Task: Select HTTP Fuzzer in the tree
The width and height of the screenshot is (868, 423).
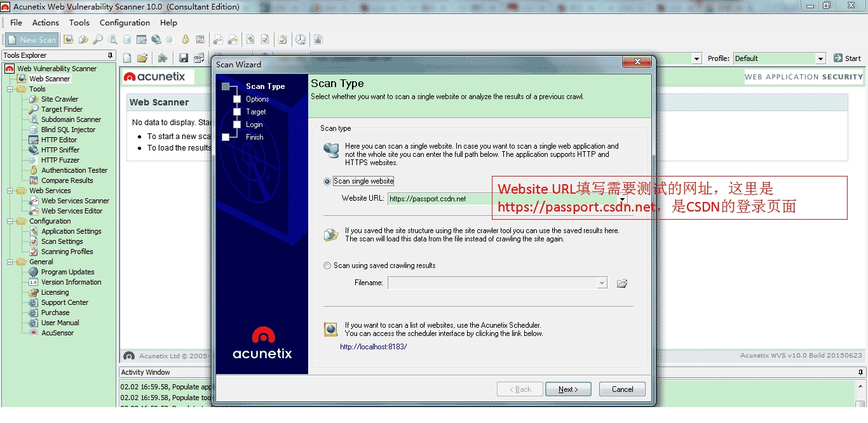Action: [x=60, y=160]
